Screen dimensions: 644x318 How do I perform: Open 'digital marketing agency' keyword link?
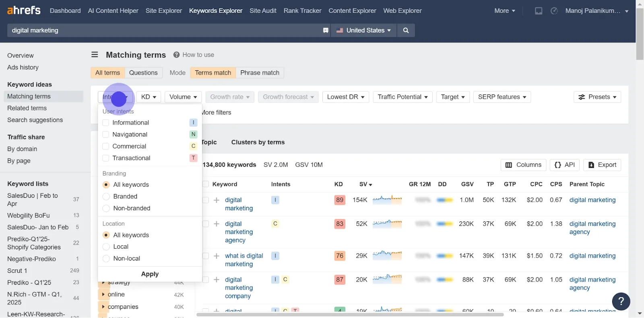(239, 232)
